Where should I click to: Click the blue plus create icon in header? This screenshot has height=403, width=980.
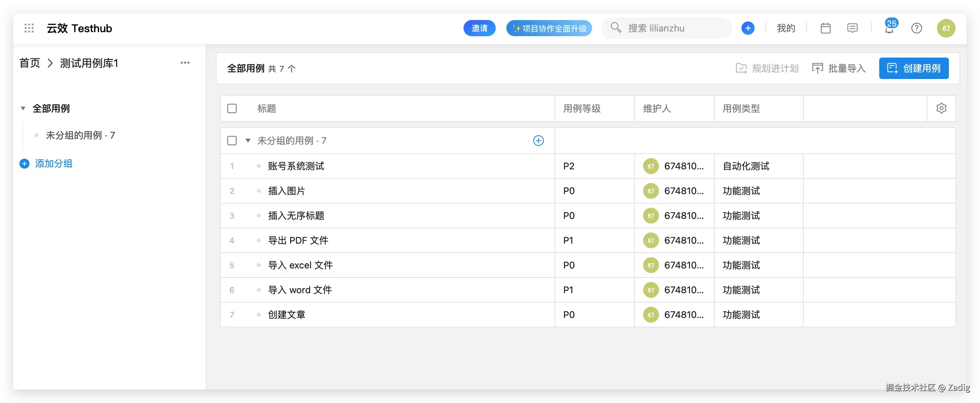[x=748, y=28]
